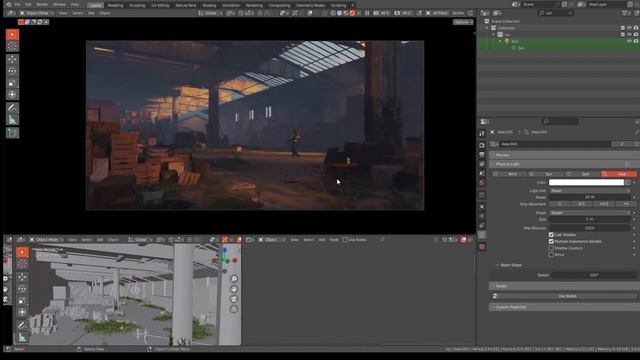The height and width of the screenshot is (360, 640).
Task: Open the World properties tab
Action: 482,183
